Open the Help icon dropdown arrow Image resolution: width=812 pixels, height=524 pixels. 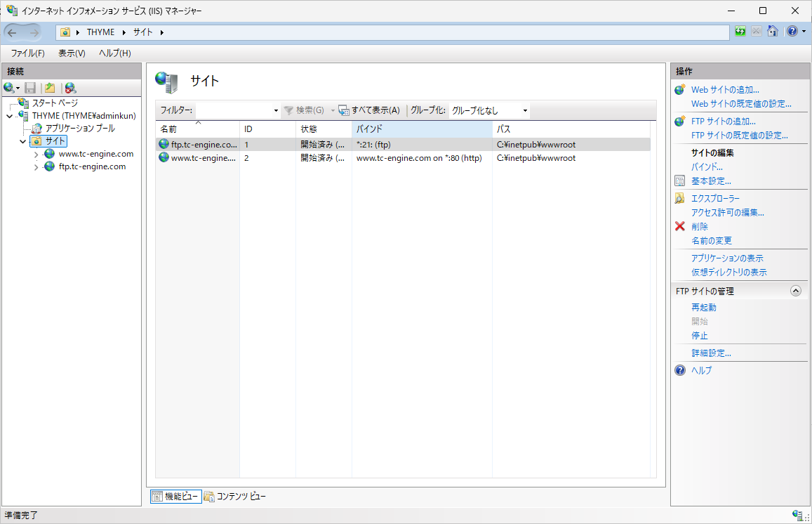(804, 32)
